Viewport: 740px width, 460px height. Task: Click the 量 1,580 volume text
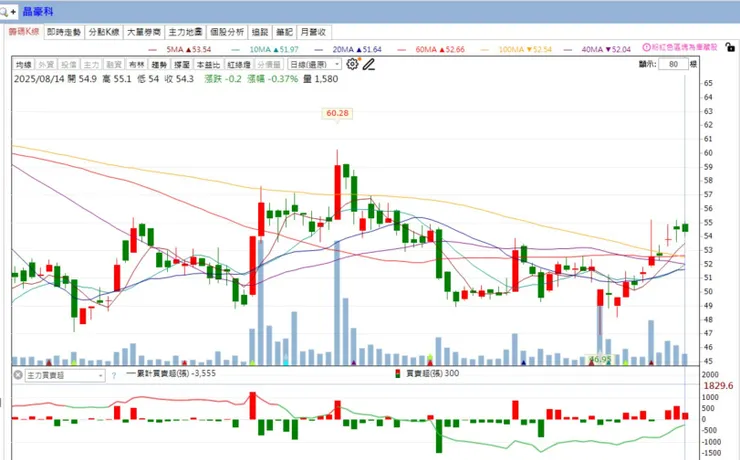tap(320, 79)
